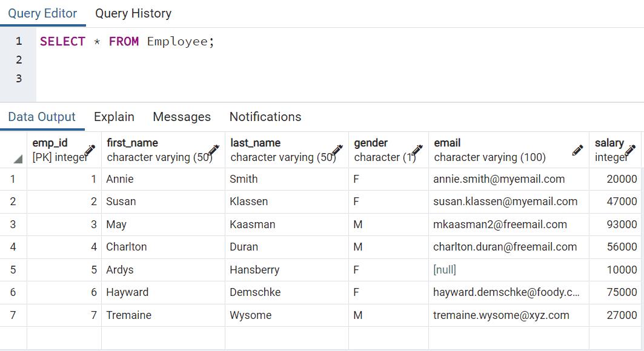The width and height of the screenshot is (644, 351).
Task: Click the edit pencil icon on first_name column
Action: [214, 150]
